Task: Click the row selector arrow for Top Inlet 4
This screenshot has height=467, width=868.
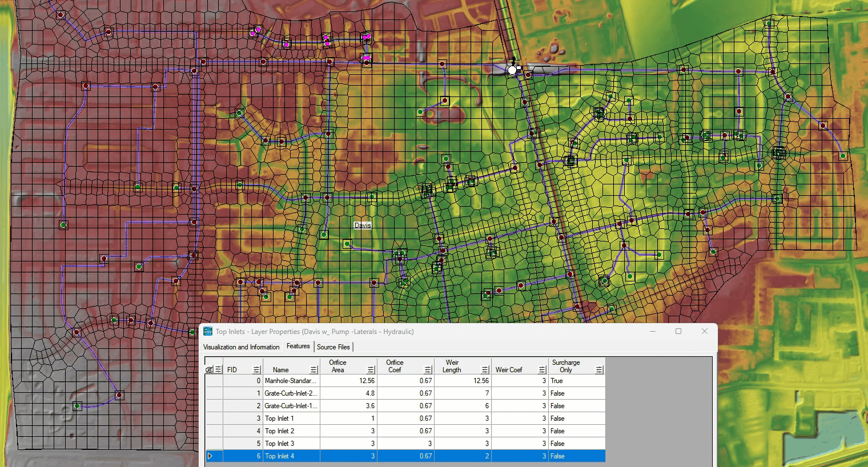Action: click(210, 456)
